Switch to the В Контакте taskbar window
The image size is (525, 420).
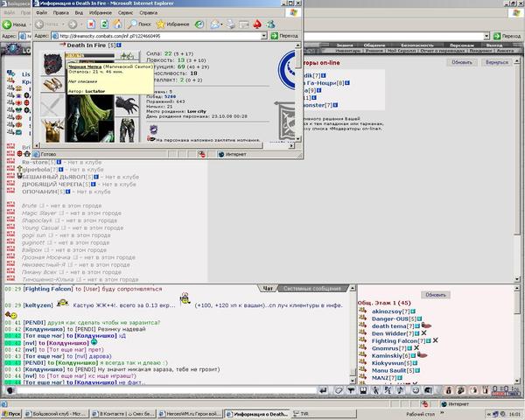(124, 414)
